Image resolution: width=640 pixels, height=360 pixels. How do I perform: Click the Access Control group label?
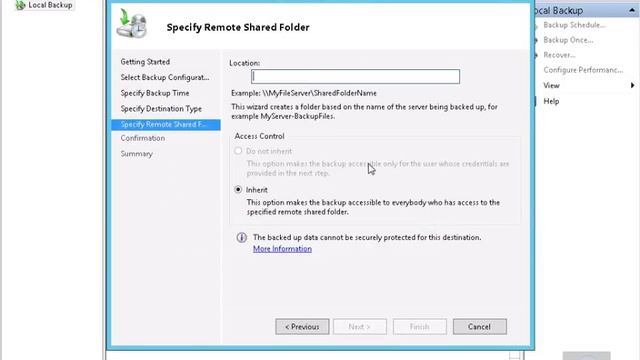tap(260, 136)
